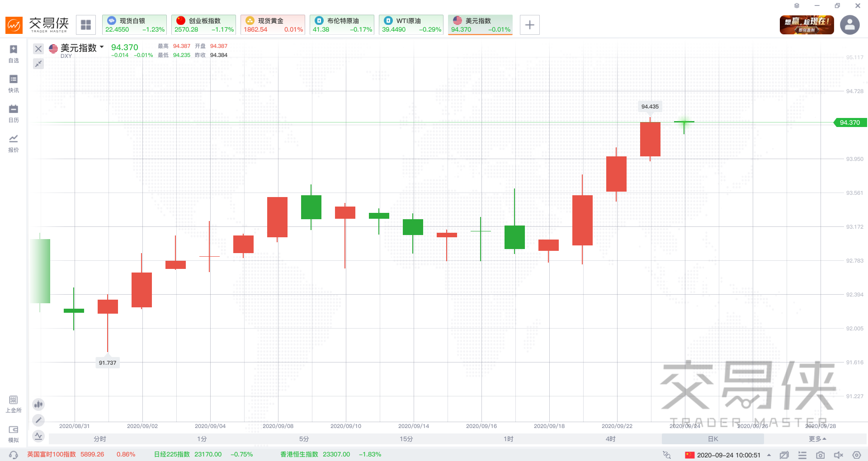
Task: Select the 分时 timeframe
Action: click(100, 439)
